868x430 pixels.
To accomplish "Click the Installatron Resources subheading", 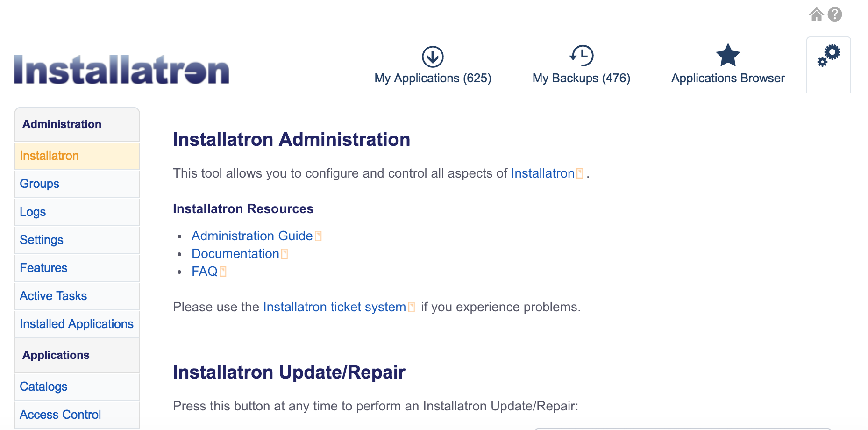I will (x=243, y=209).
